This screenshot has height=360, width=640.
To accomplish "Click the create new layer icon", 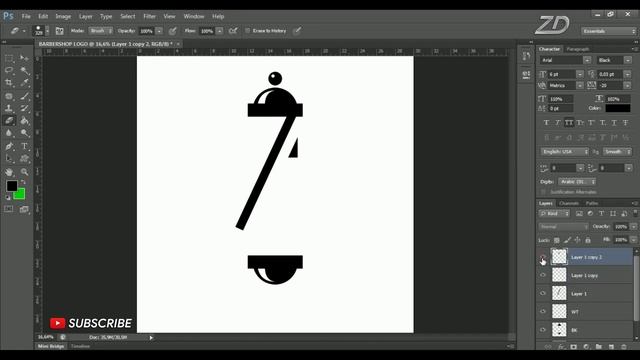I will pyautogui.click(x=611, y=347).
